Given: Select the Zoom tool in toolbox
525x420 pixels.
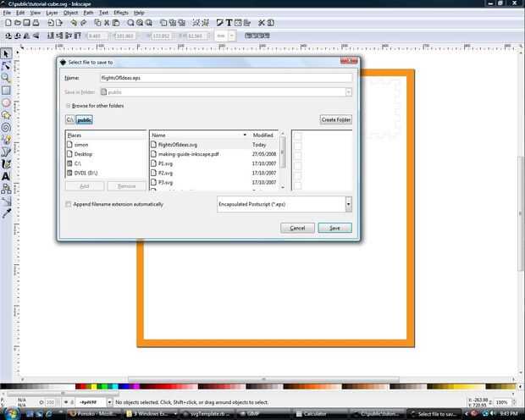Looking at the screenshot, I should click(6, 78).
